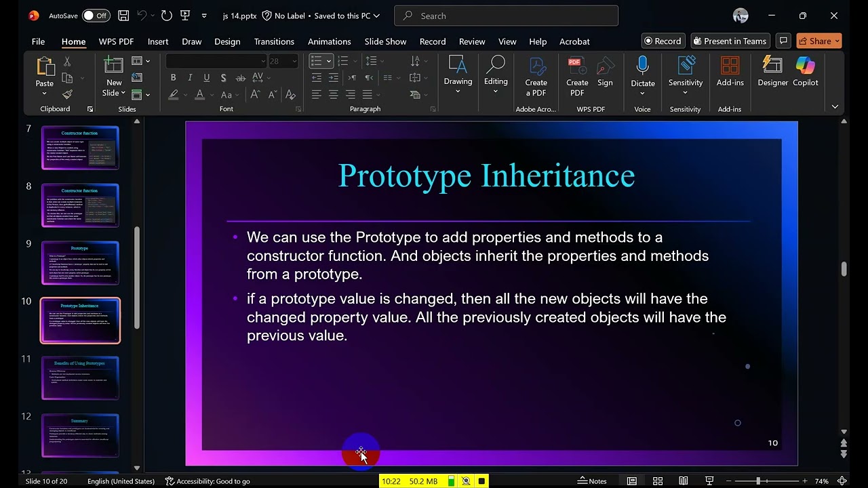
Task: Open Add-ins from ribbon
Action: tap(730, 72)
